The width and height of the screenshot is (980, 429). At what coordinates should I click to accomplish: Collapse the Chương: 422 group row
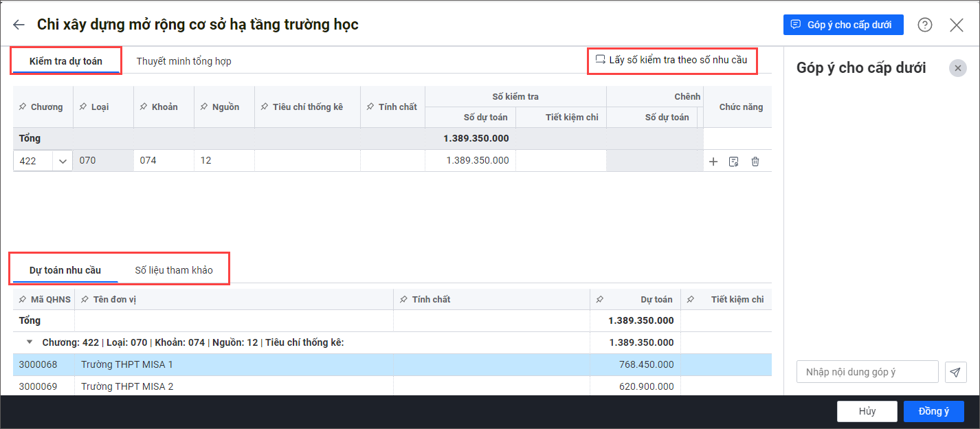[30, 342]
